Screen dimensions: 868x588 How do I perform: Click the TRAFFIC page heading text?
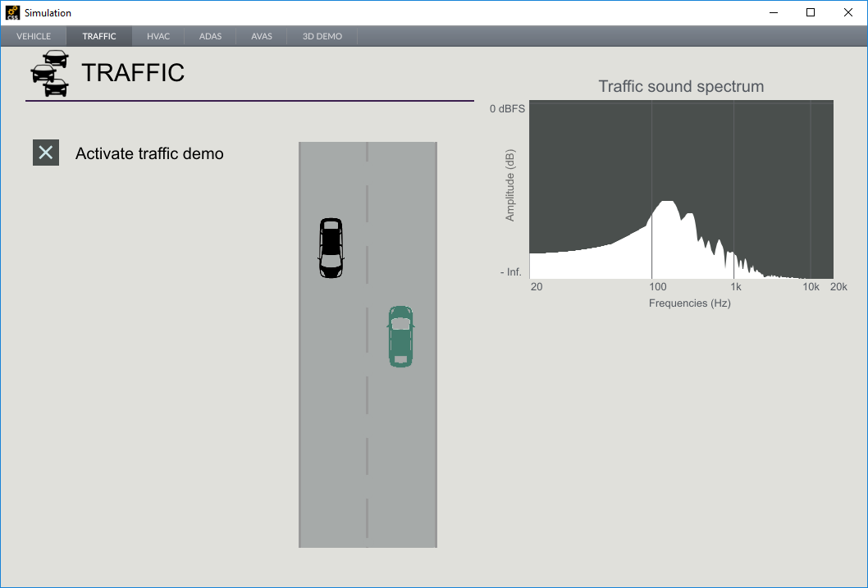pyautogui.click(x=133, y=73)
